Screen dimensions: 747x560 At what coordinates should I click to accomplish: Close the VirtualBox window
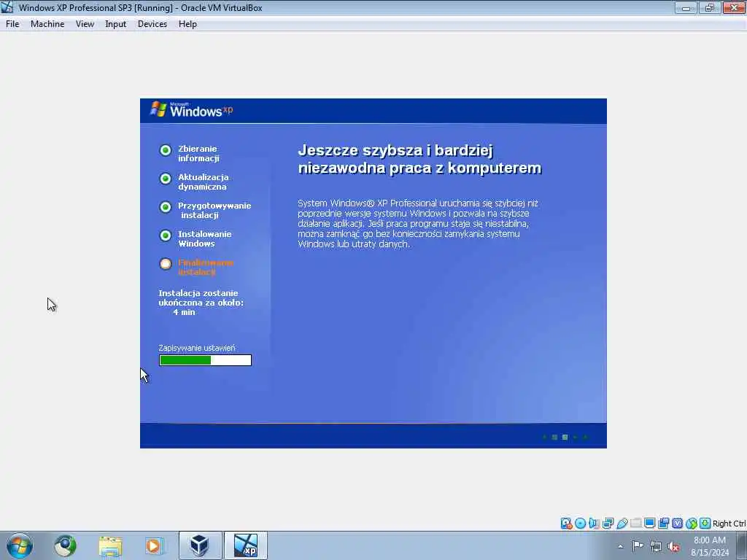tap(734, 7)
